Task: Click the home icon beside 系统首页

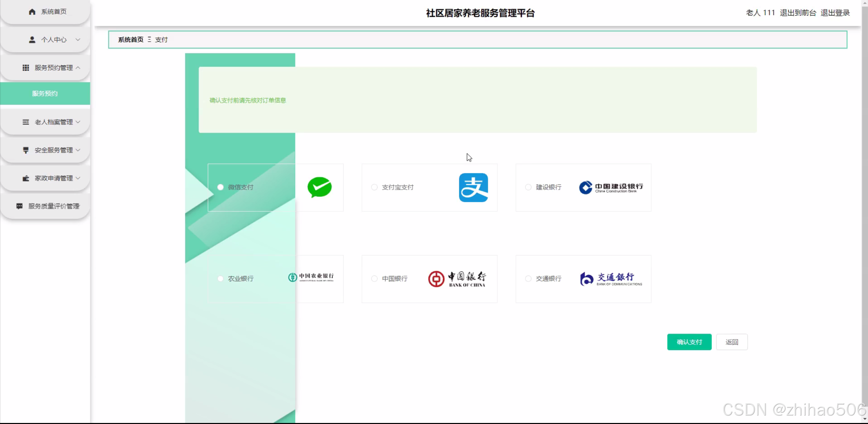Action: click(x=32, y=12)
